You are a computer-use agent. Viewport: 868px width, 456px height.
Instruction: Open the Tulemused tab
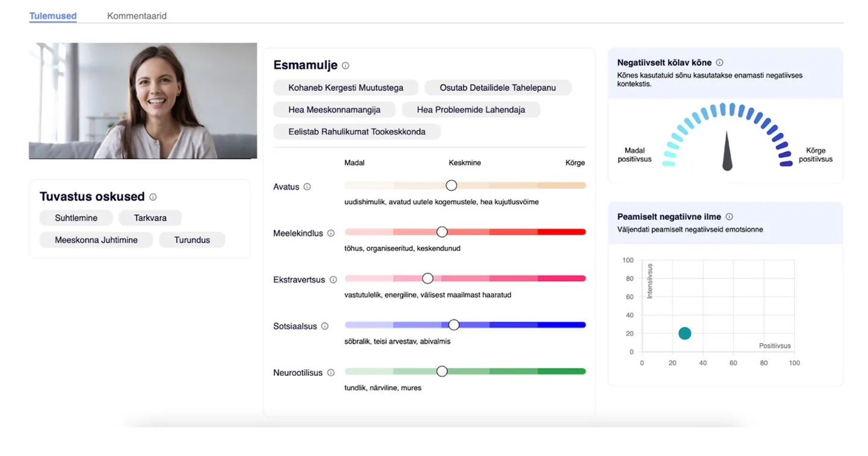coord(53,16)
